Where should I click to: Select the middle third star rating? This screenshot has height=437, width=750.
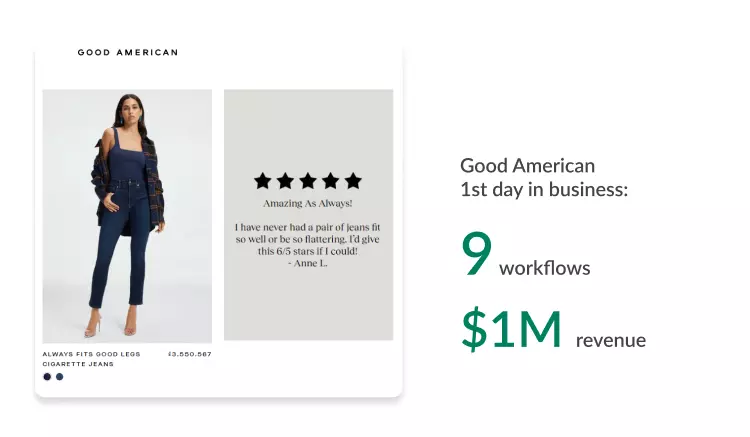tap(308, 181)
